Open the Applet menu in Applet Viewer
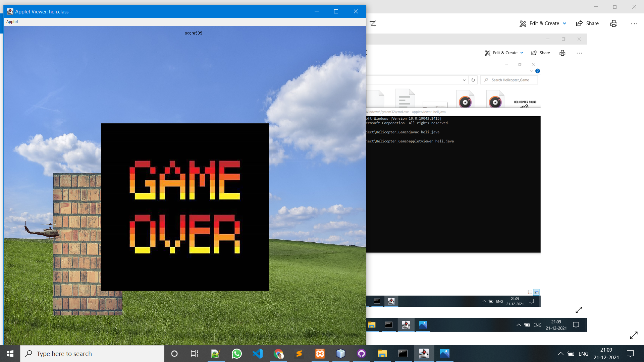 click(12, 21)
